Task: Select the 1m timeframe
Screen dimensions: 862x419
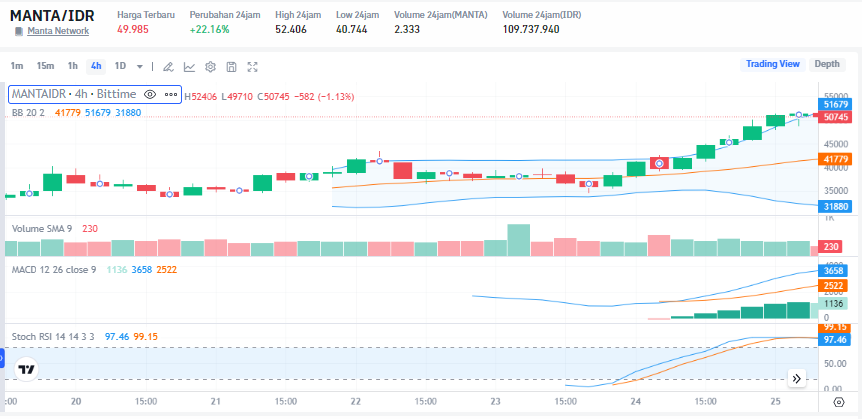Action: pyautogui.click(x=17, y=66)
